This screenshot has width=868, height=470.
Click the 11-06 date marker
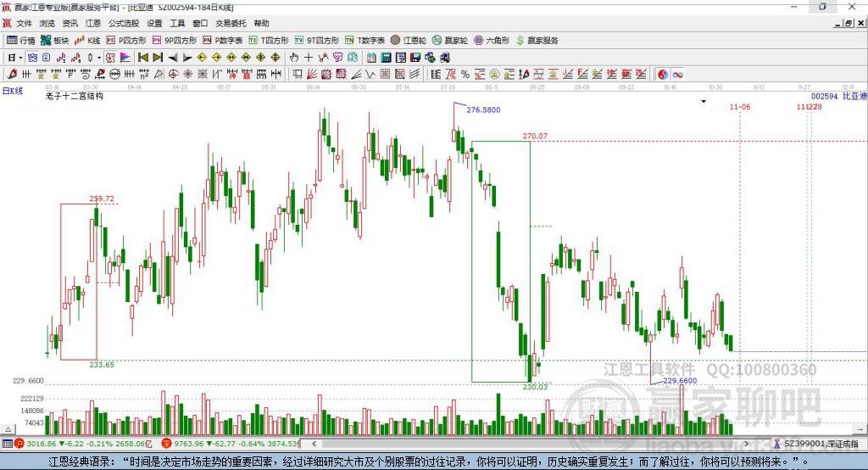pyautogui.click(x=740, y=106)
